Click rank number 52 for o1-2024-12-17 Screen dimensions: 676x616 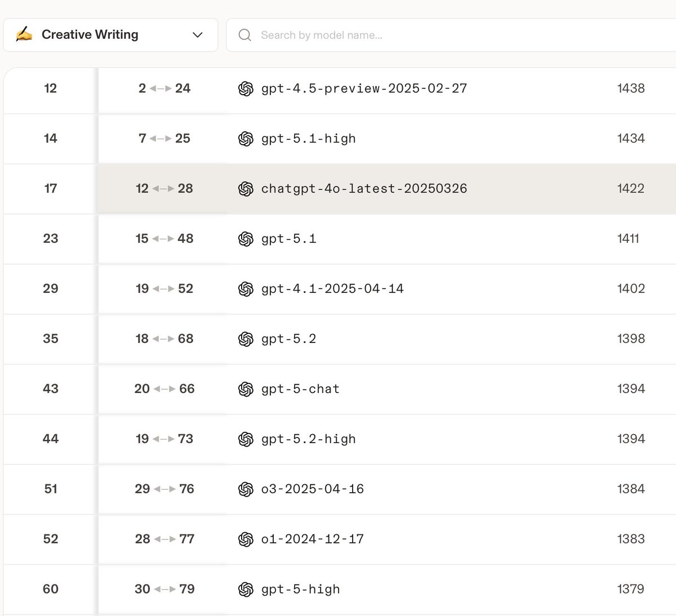pos(50,539)
